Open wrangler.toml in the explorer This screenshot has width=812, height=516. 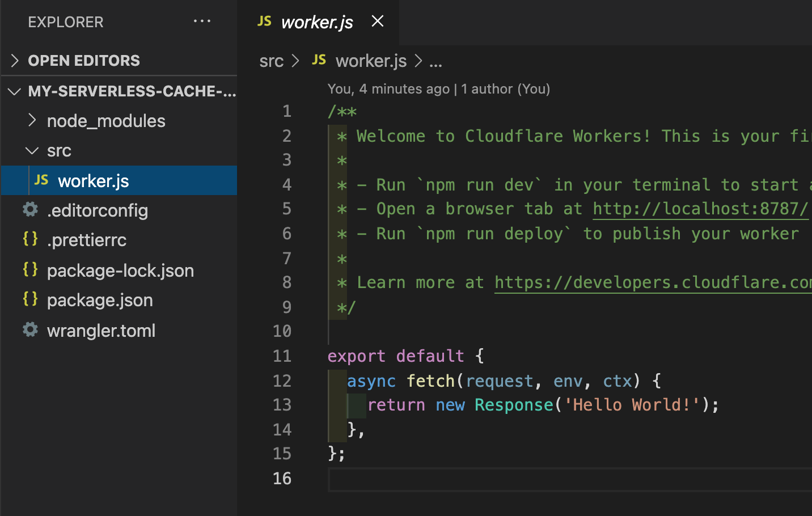(x=101, y=331)
